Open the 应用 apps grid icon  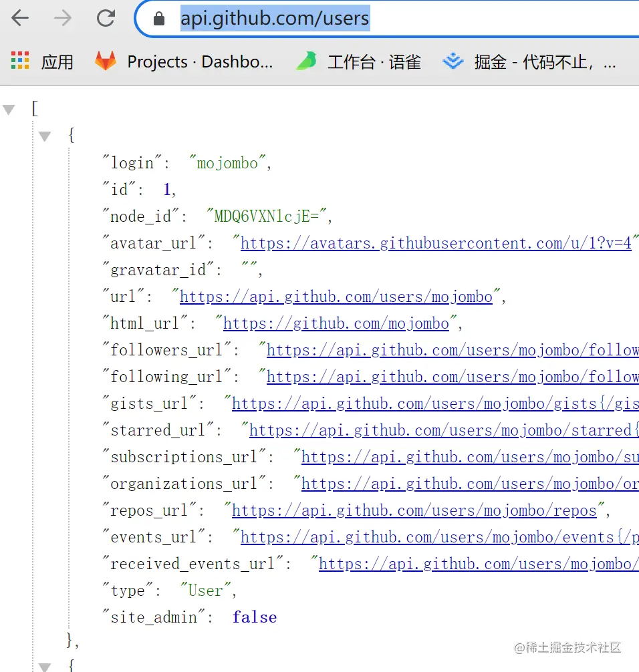(20, 61)
